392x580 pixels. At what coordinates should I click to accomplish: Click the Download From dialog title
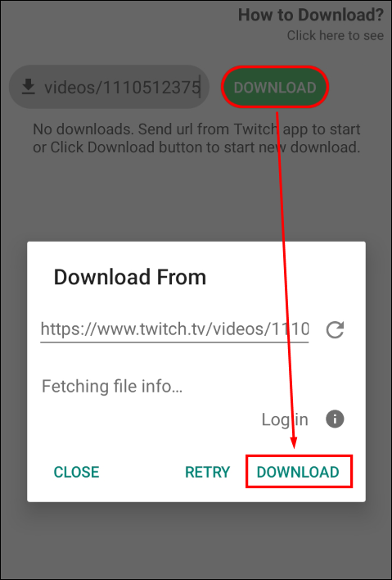tap(129, 277)
